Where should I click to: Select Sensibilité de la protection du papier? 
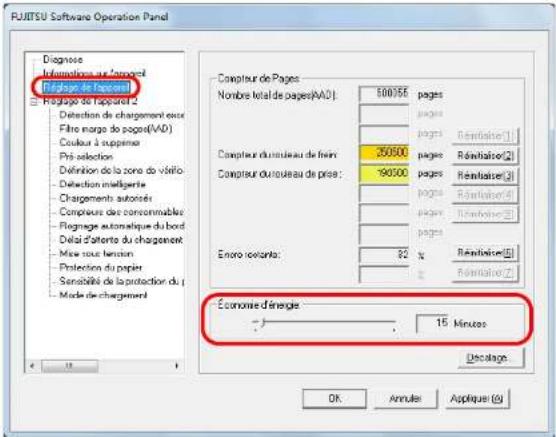tap(121, 281)
